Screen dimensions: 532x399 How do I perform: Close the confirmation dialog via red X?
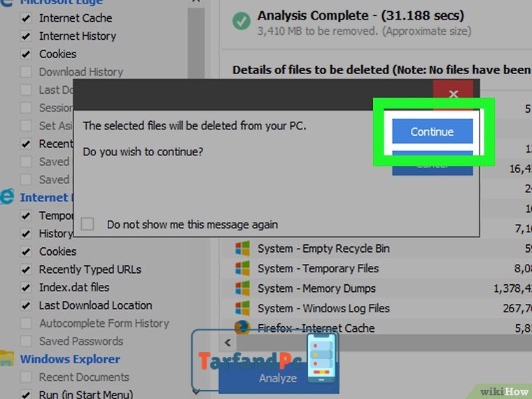454,94
